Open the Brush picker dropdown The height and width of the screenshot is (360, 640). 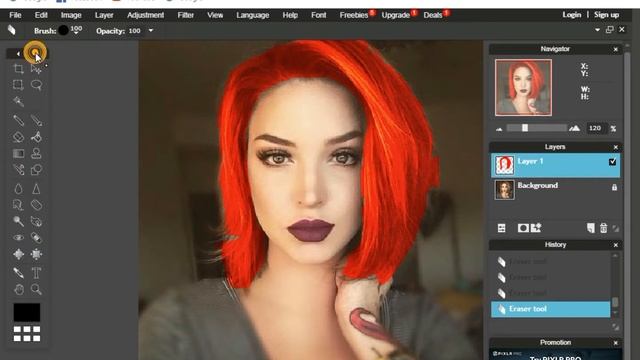76,33
